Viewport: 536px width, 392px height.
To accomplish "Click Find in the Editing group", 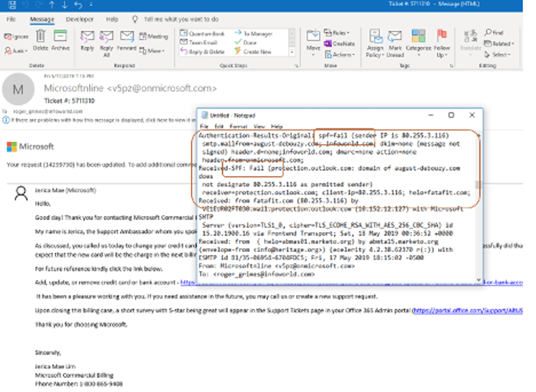I will [493, 32].
